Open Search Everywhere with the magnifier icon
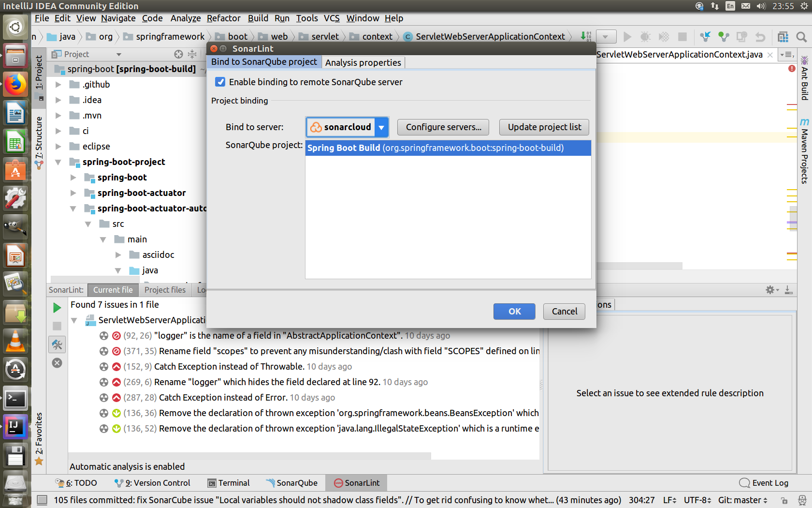Image resolution: width=812 pixels, height=508 pixels. [x=802, y=36]
